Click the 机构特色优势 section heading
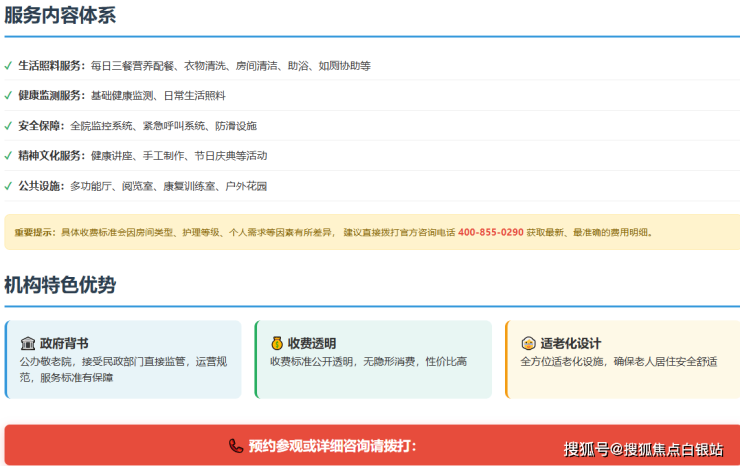This screenshot has width=740, height=466. pos(60,285)
